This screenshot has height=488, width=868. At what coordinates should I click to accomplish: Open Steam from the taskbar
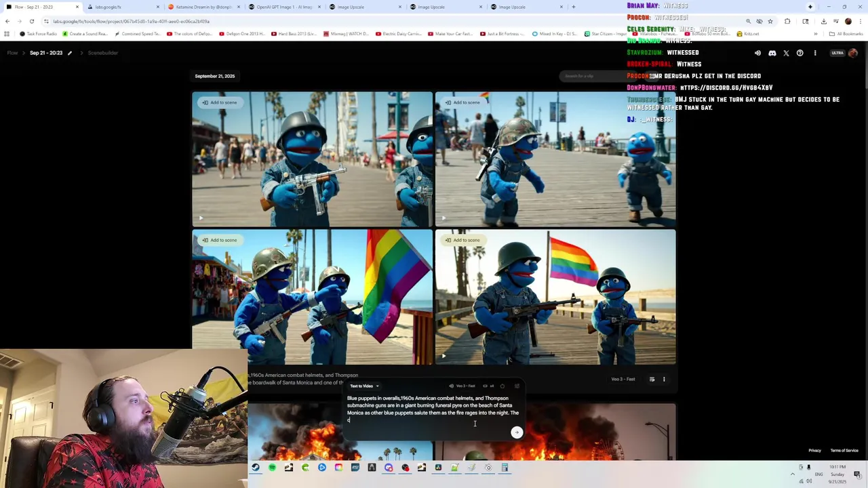point(255,468)
